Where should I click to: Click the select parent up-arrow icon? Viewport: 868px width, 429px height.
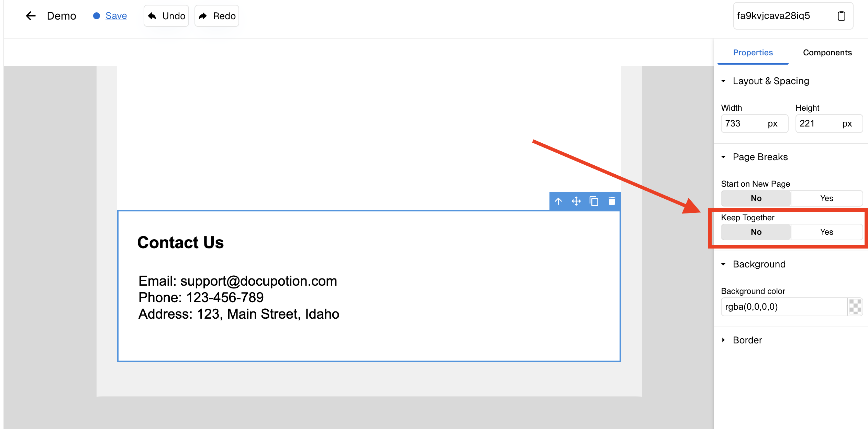pyautogui.click(x=558, y=201)
